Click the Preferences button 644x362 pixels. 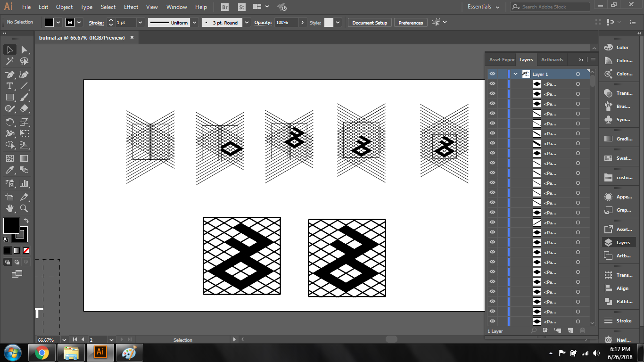coord(411,23)
